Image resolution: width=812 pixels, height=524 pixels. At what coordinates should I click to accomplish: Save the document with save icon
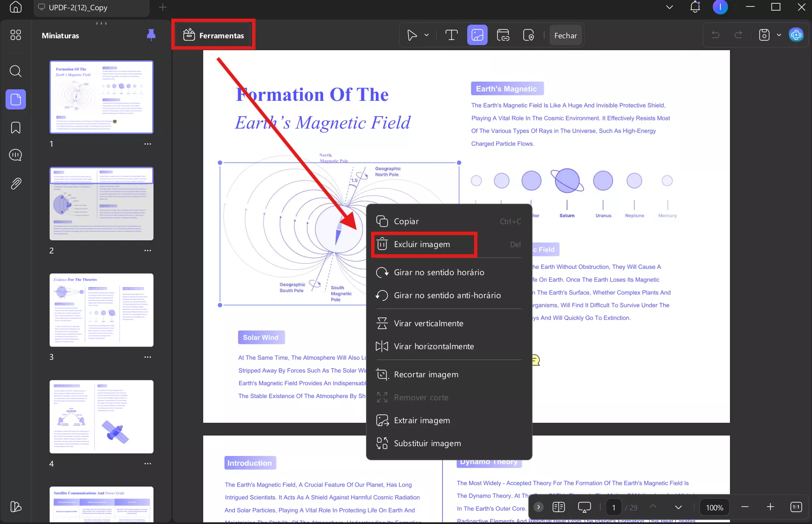[x=764, y=35]
